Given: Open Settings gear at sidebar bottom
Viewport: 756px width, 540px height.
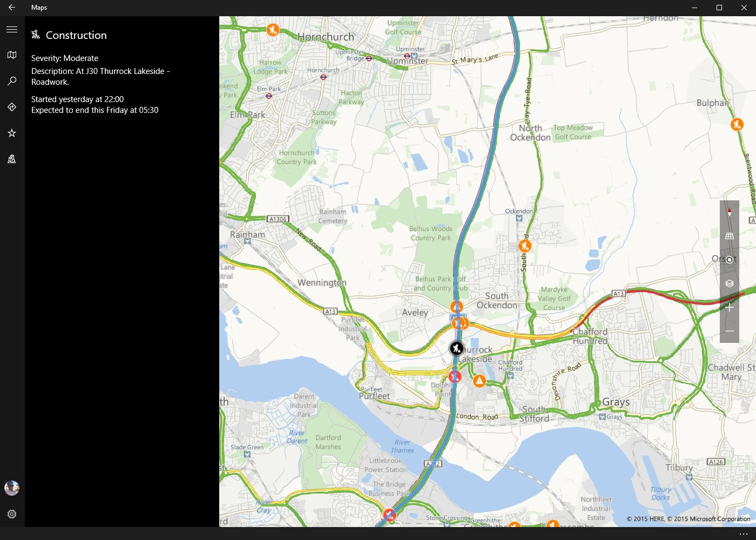Looking at the screenshot, I should 12,514.
